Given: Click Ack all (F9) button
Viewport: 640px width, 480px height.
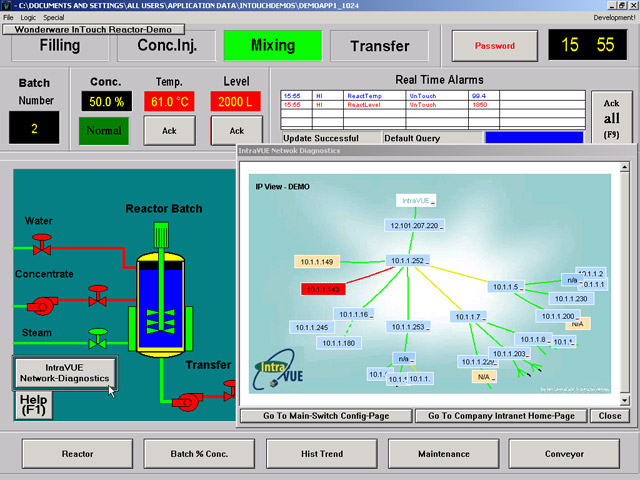Looking at the screenshot, I should point(611,118).
